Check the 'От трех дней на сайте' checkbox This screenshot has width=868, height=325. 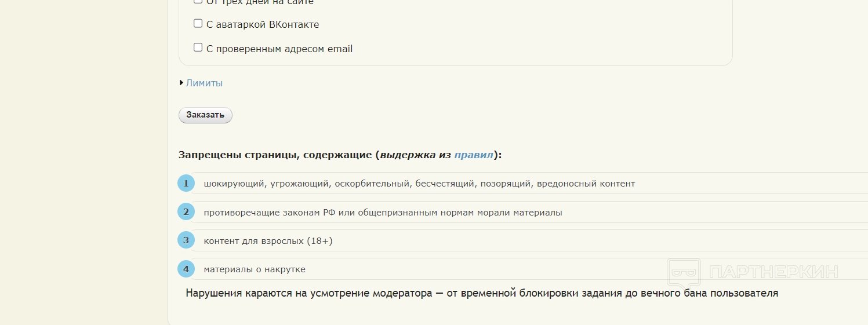tap(198, 1)
